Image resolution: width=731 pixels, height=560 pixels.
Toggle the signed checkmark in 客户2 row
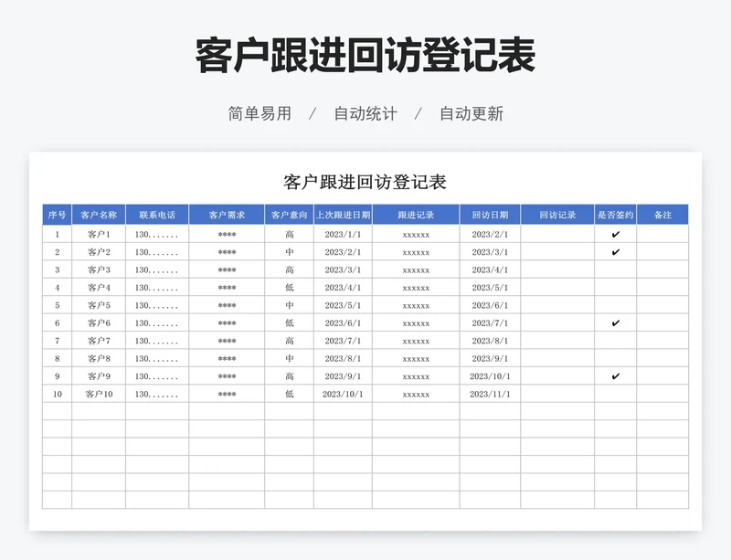pos(615,252)
